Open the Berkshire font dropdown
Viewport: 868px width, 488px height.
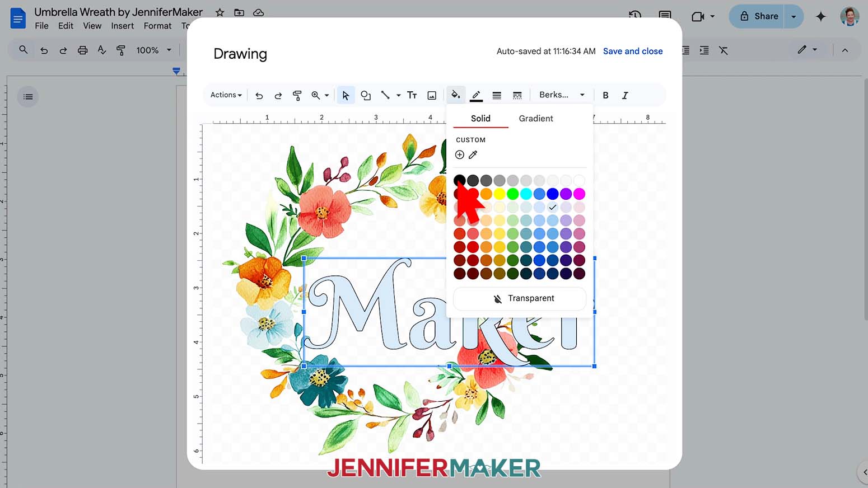pos(562,95)
